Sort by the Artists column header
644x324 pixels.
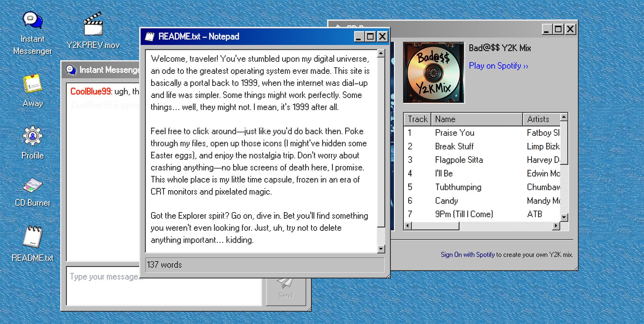(x=538, y=119)
